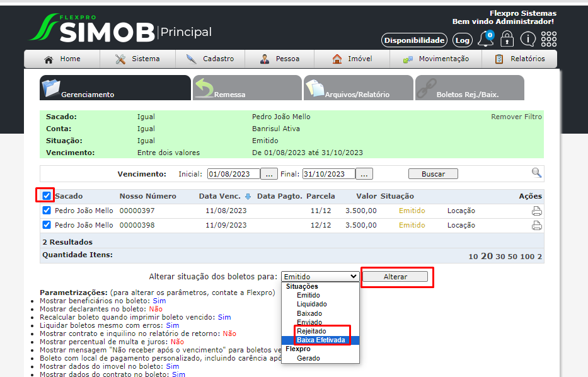Click the Relatórios clipboard icon
Viewport: 588px width, 377px height.
(499, 59)
